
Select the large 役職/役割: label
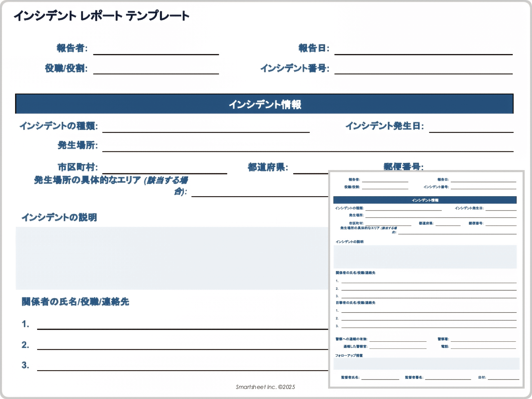(x=66, y=68)
